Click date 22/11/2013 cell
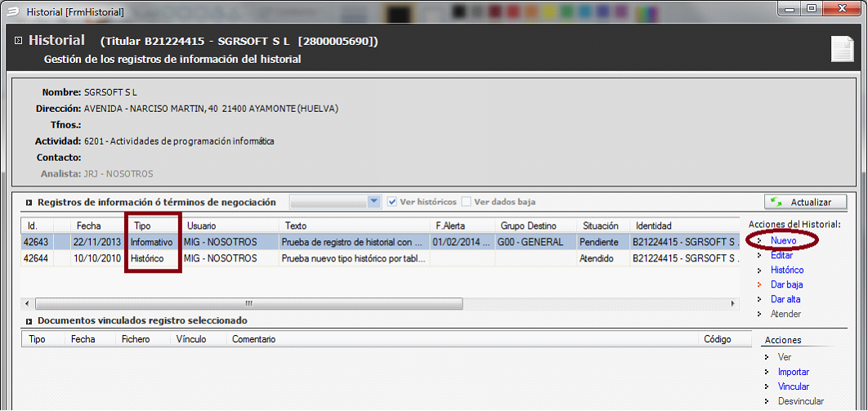The height and width of the screenshot is (411, 868). pos(97,242)
